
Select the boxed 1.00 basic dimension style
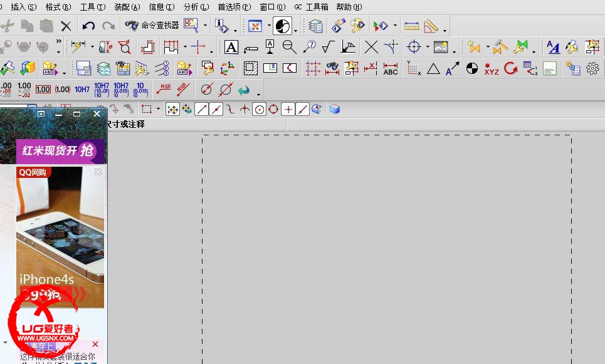pyautogui.click(x=43, y=90)
